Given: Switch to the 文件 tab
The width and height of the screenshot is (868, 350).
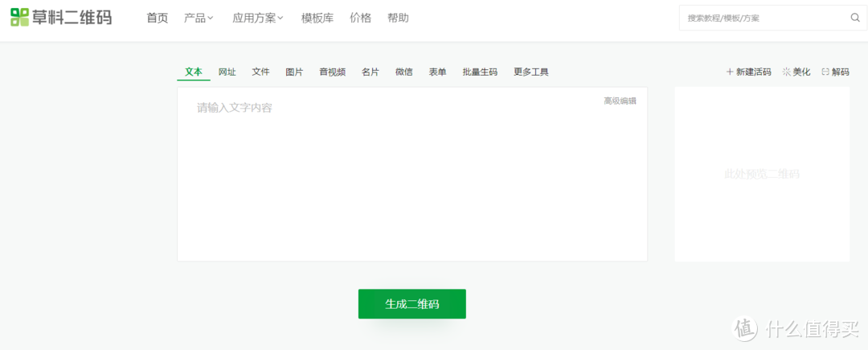Looking at the screenshot, I should [x=260, y=72].
